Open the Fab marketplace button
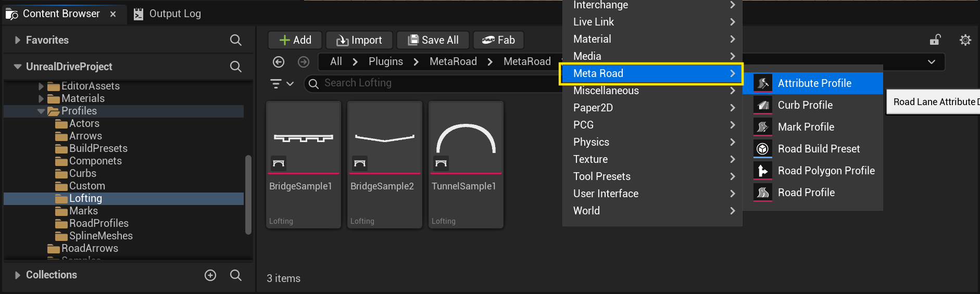The image size is (980, 294). pyautogui.click(x=499, y=40)
